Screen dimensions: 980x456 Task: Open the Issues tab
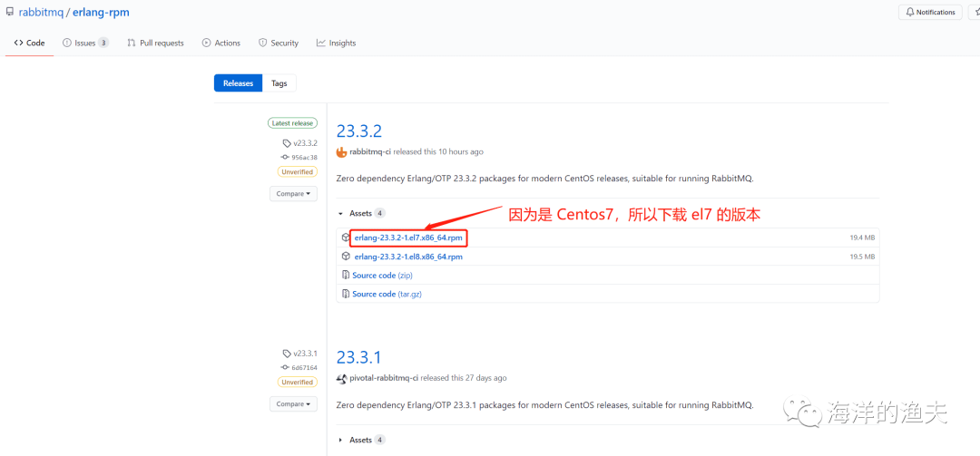pos(85,44)
